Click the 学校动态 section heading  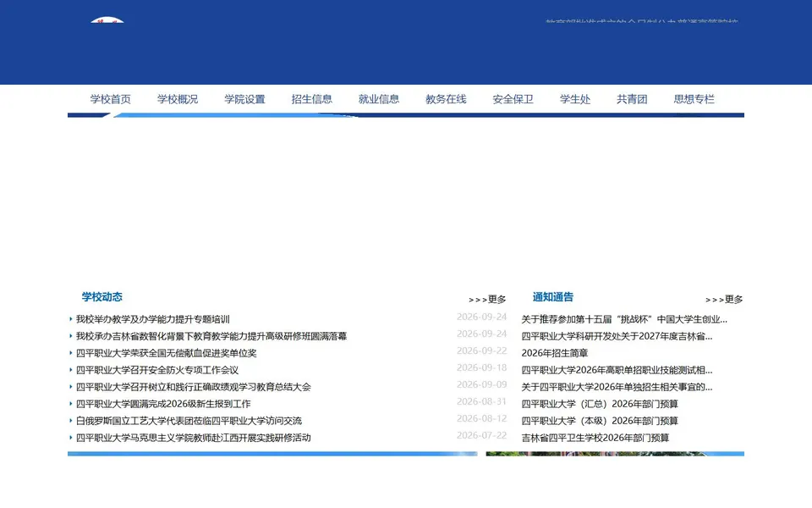[x=102, y=297]
